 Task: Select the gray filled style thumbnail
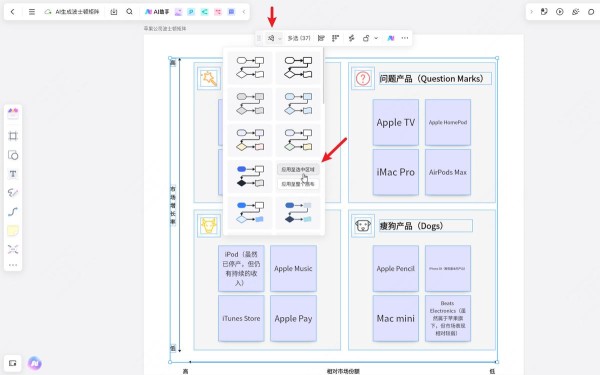point(250,104)
